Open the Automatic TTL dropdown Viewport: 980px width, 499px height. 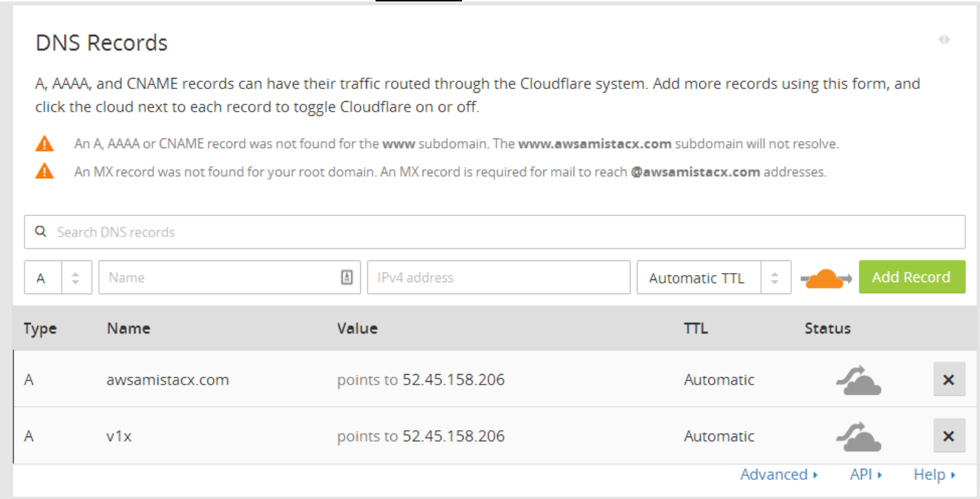click(x=714, y=277)
